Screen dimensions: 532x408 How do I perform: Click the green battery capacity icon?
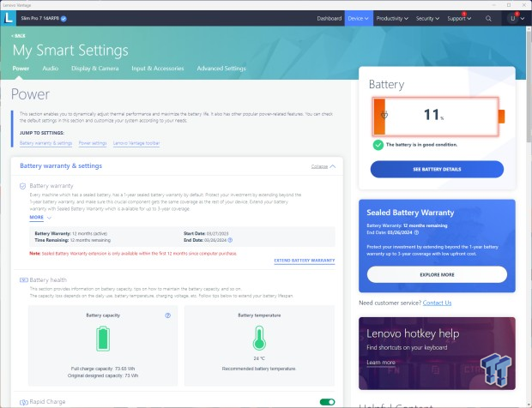click(103, 339)
